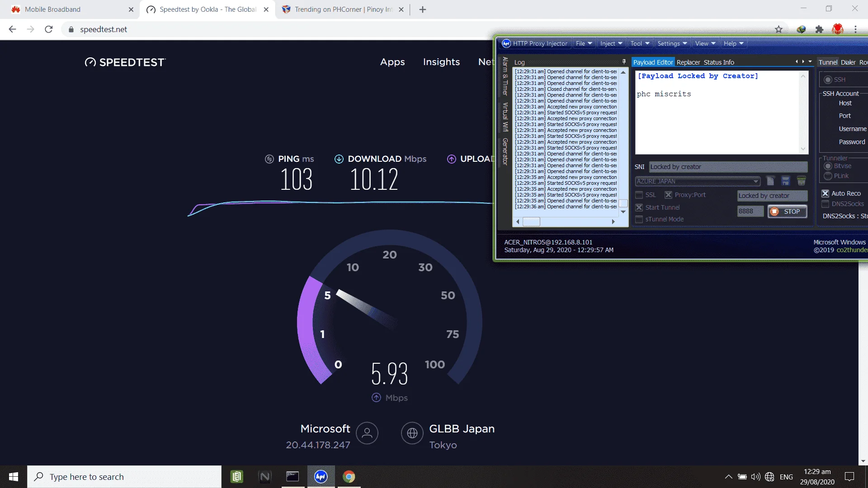
Task: Click the Speedtest logo in the page header
Action: pyautogui.click(x=125, y=62)
